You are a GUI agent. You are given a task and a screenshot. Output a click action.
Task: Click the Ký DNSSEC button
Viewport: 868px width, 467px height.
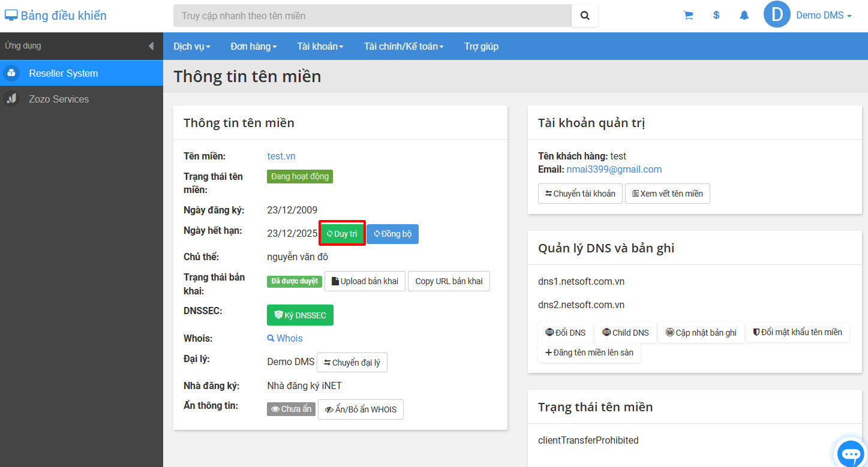tap(300, 315)
